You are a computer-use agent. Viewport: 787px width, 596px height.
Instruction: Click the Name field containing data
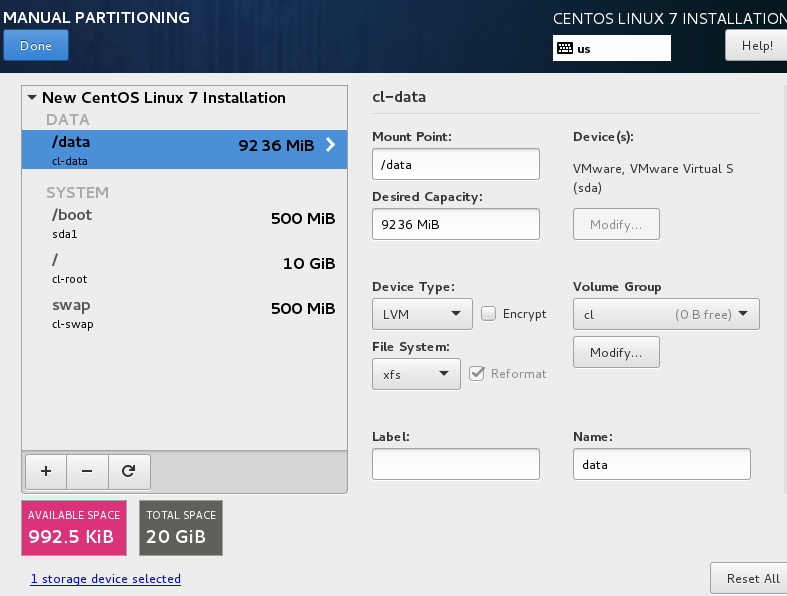click(662, 464)
